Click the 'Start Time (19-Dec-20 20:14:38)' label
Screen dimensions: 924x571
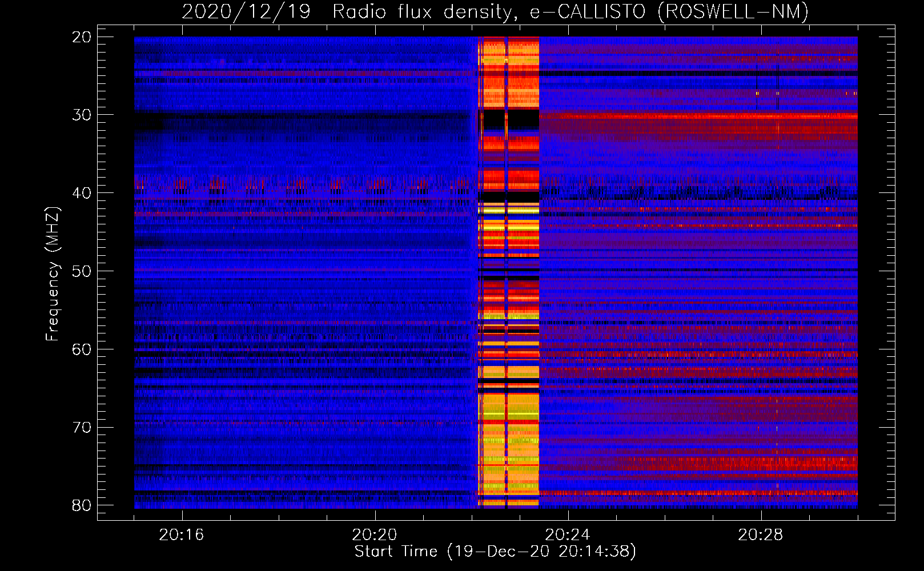495,552
